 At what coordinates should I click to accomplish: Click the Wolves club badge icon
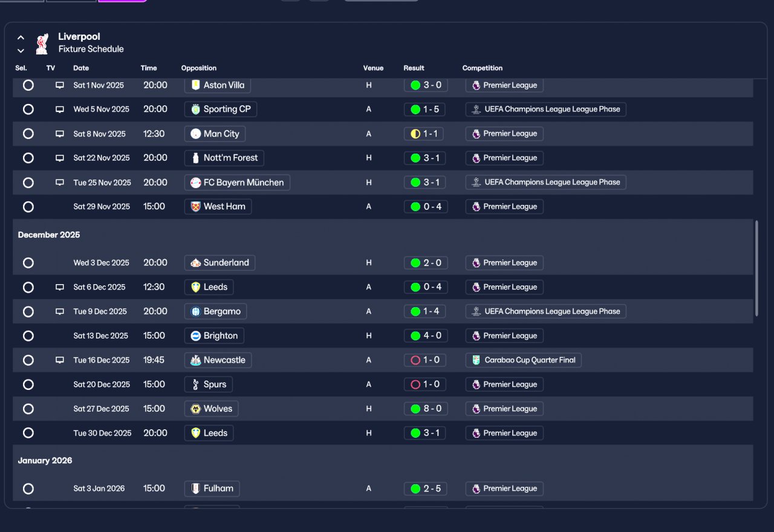[195, 409]
